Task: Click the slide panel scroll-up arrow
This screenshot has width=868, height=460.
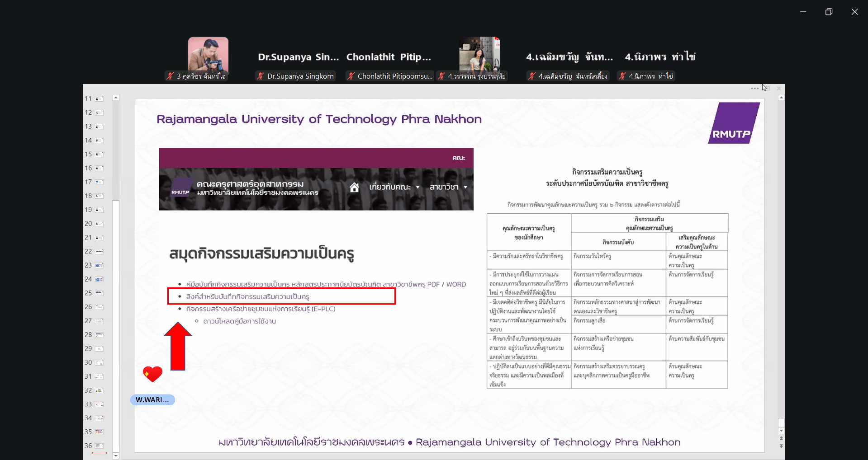Action: click(116, 98)
